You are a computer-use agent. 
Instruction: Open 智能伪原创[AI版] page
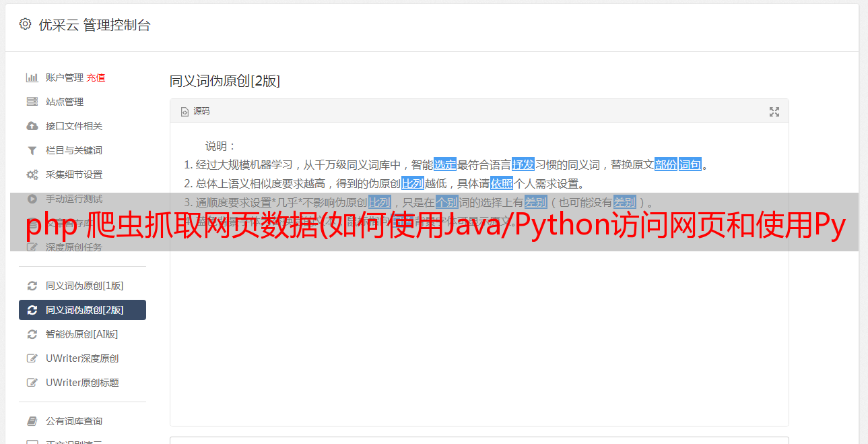[81, 334]
